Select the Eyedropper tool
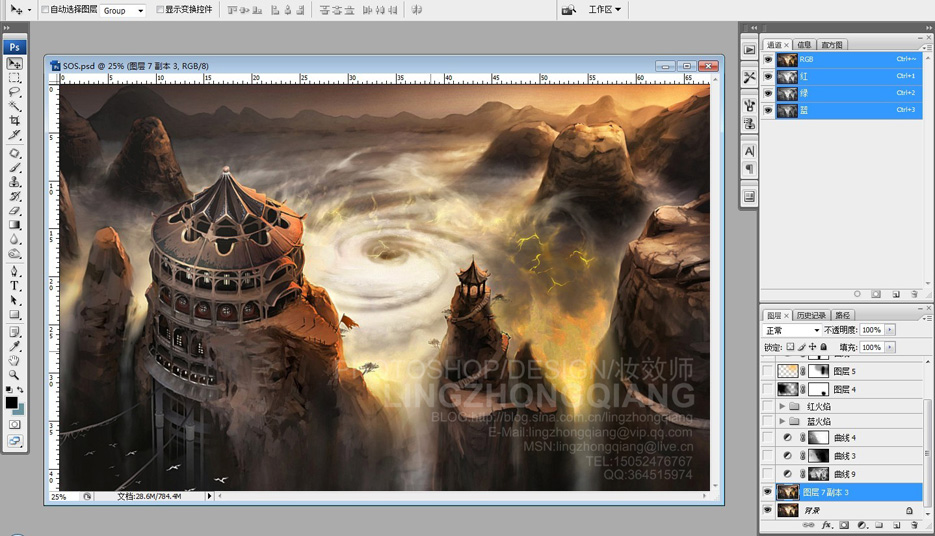Viewport: 935px width, 536px height. (14, 346)
